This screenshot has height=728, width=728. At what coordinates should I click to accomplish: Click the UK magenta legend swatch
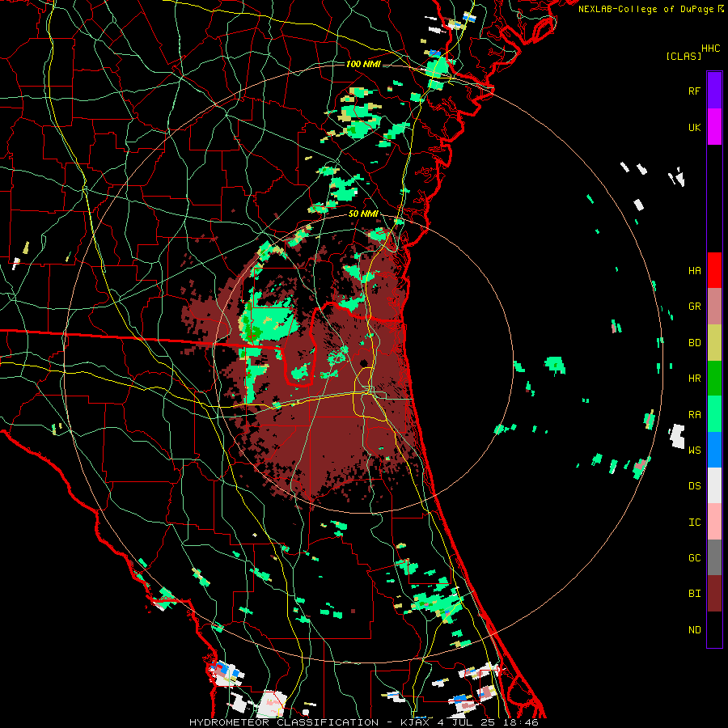pyautogui.click(x=714, y=127)
